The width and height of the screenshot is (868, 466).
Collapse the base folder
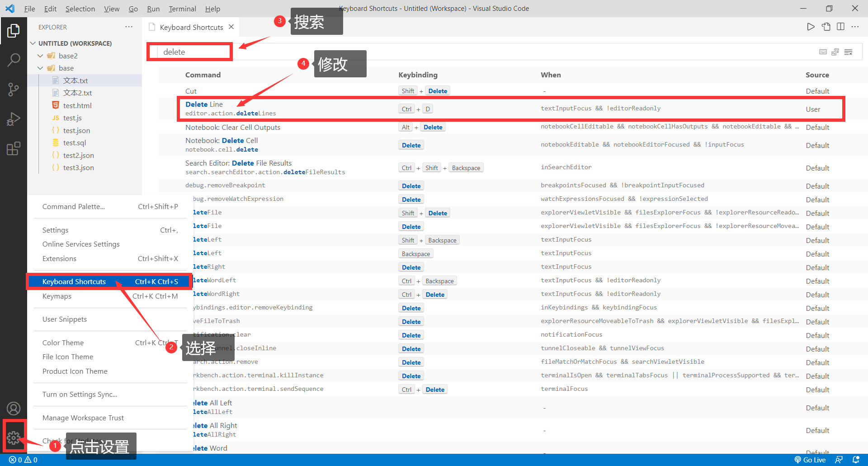click(40, 68)
